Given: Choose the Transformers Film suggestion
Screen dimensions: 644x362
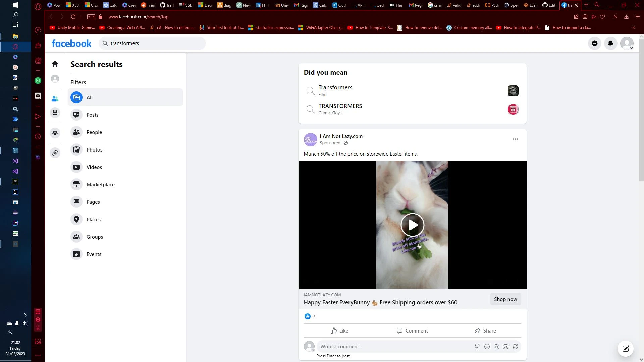Looking at the screenshot, I should [412, 91].
